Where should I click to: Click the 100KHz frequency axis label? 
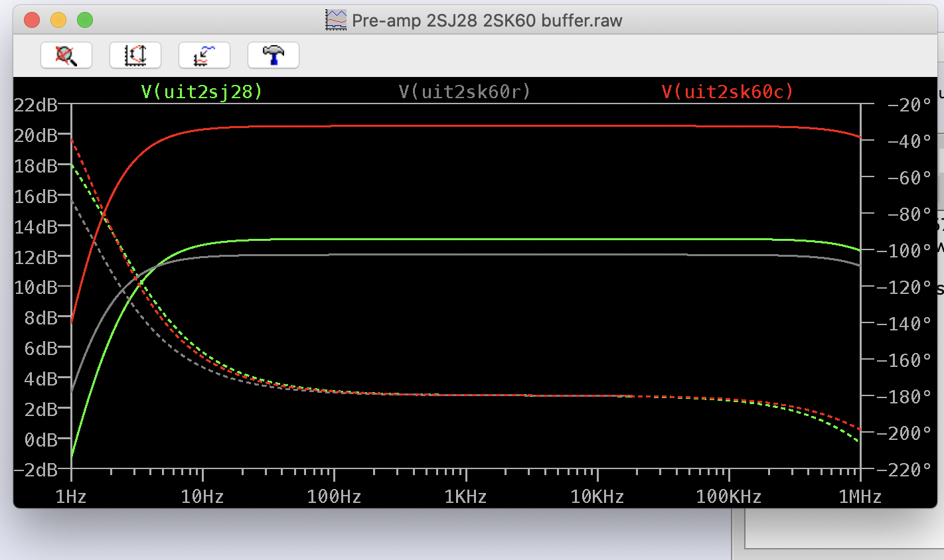728,496
